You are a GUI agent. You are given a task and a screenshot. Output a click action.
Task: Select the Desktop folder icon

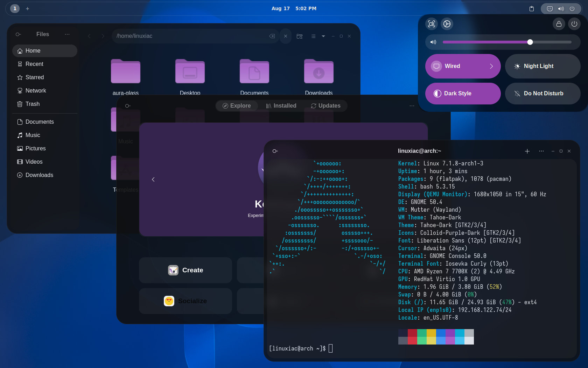pyautogui.click(x=190, y=71)
